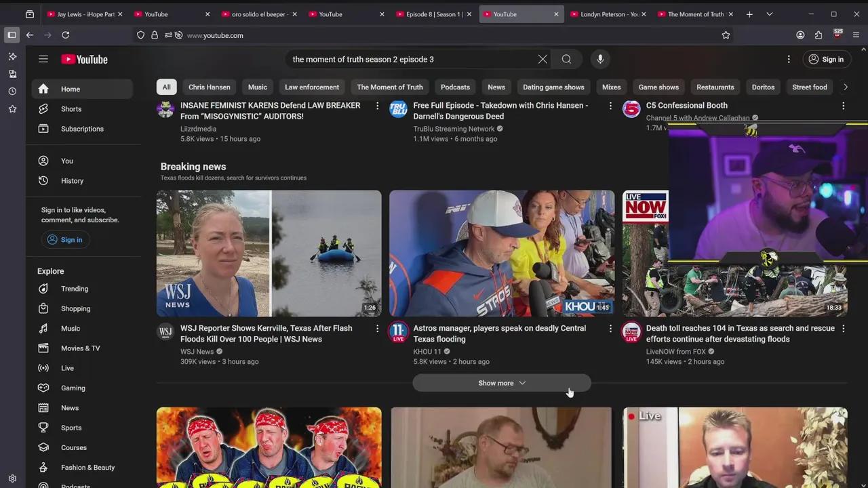Start voice search with the microphone
The height and width of the screenshot is (488, 868).
pos(600,60)
